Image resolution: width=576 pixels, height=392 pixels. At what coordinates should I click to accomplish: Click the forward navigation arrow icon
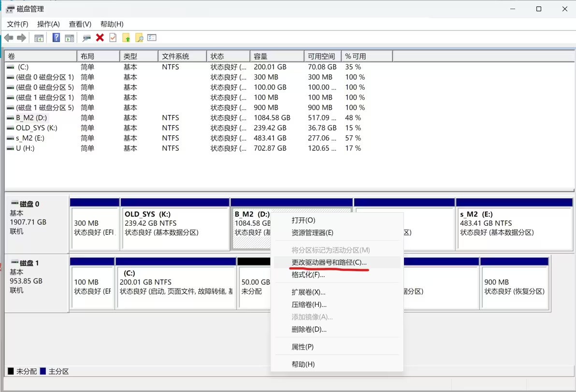click(x=21, y=38)
